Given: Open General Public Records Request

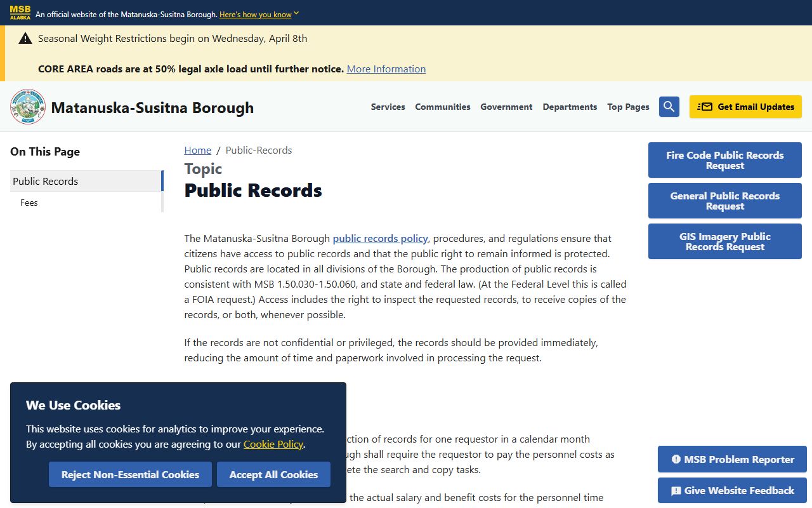Looking at the screenshot, I should [724, 201].
